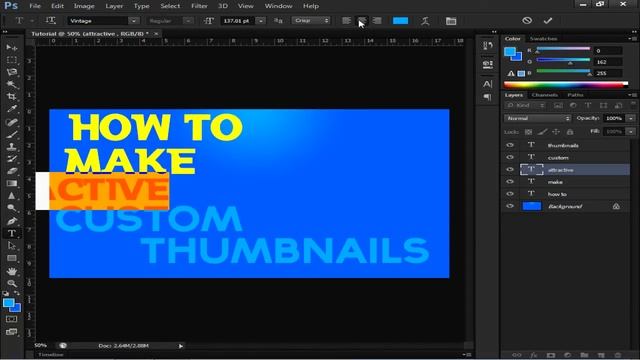Switch to the Paths tab
640x360 pixels.
coord(576,95)
